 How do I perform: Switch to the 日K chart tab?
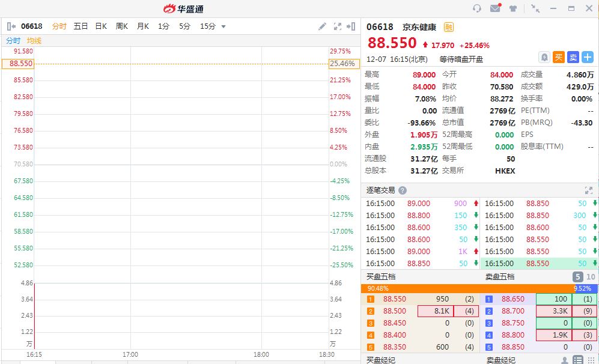[101, 26]
